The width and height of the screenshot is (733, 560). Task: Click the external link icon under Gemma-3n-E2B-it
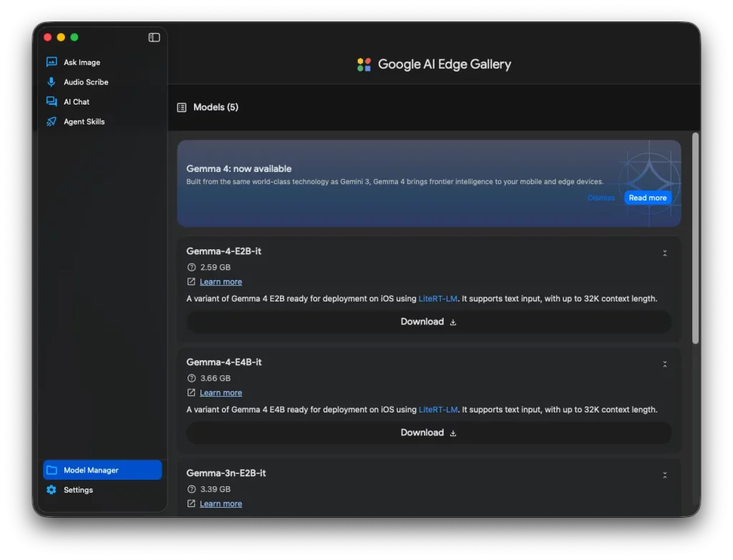pyautogui.click(x=191, y=503)
